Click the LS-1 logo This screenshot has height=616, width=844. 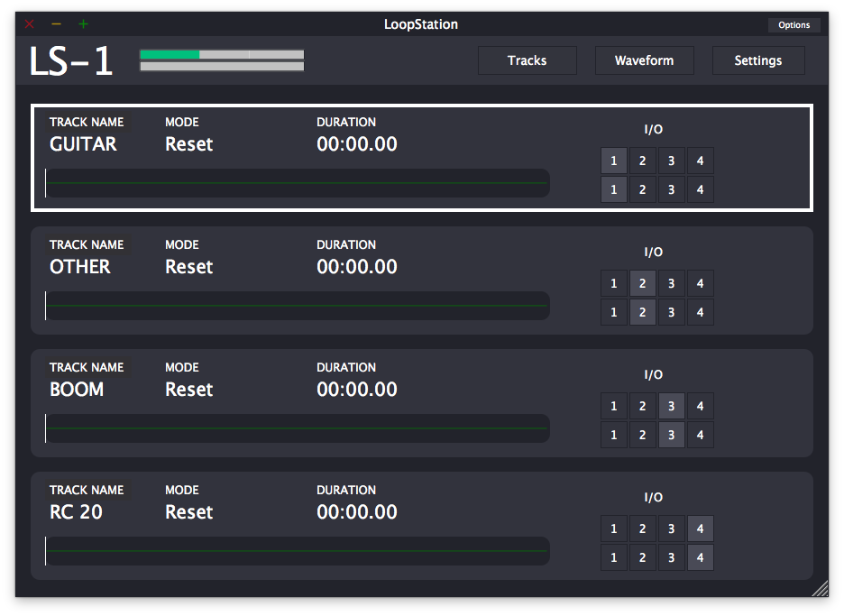tap(70, 60)
